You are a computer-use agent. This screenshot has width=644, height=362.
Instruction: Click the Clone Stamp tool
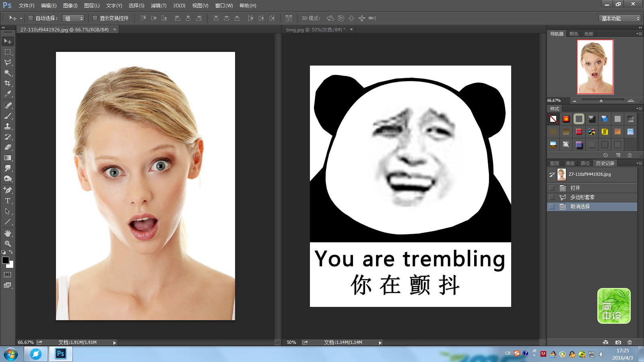point(8,126)
